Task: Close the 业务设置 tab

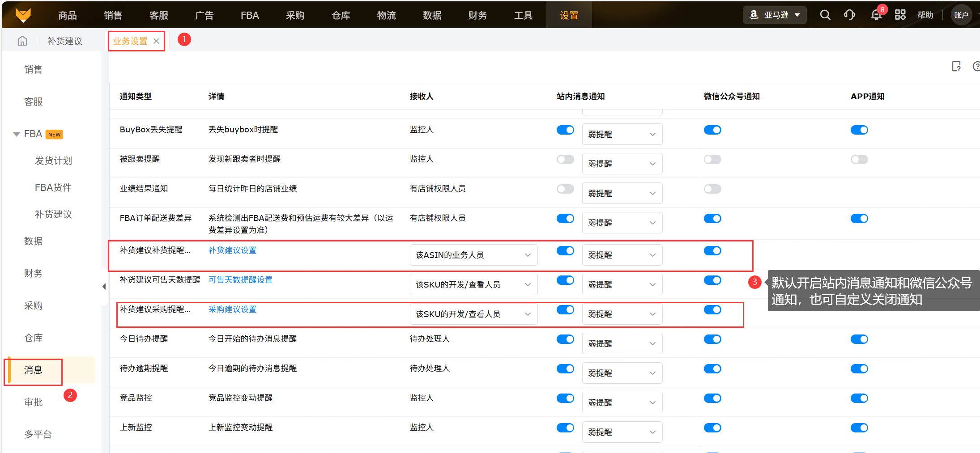Action: pos(156,41)
